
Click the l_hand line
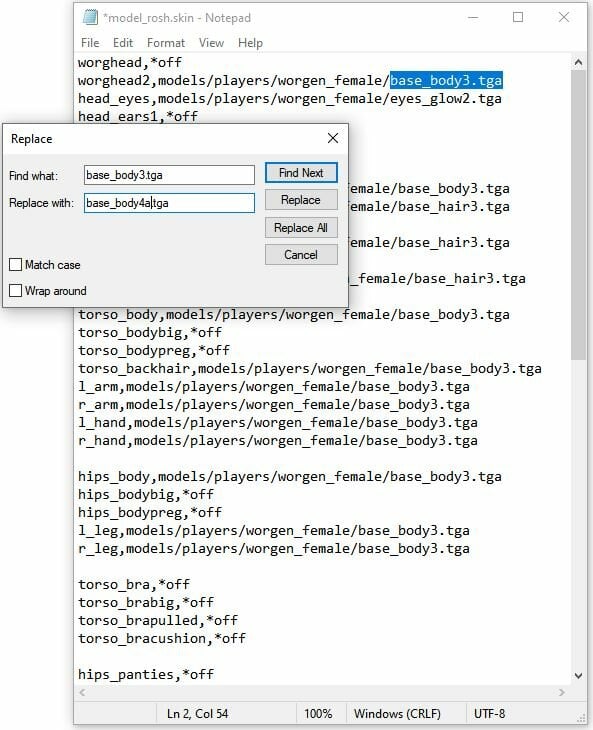[x=278, y=423]
